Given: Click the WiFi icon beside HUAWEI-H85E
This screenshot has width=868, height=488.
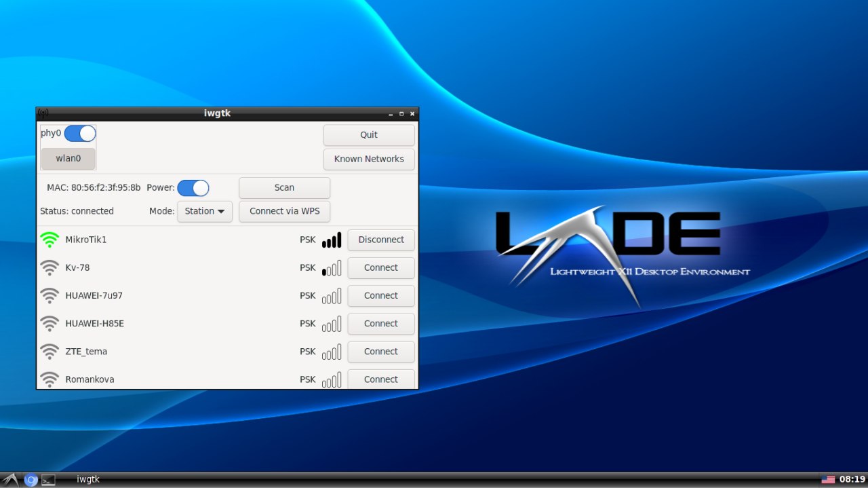Looking at the screenshot, I should click(50, 324).
